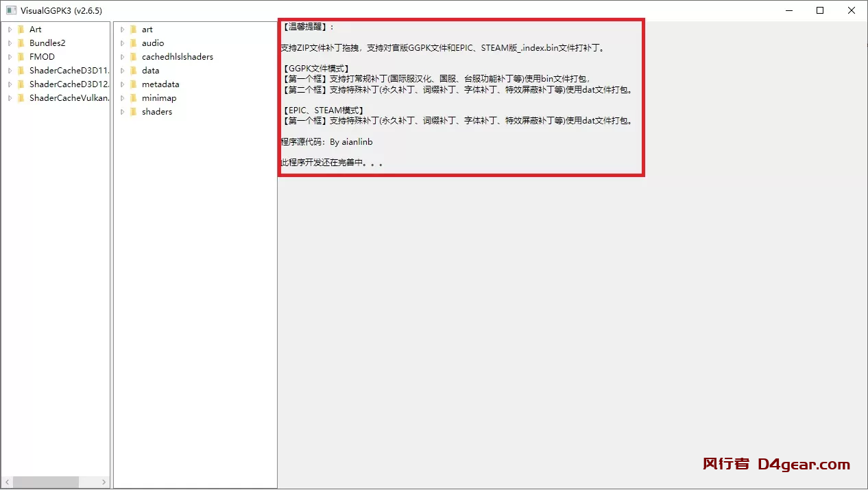
Task: Select the ShaderCacheD3D12 tree item
Action: pos(69,84)
